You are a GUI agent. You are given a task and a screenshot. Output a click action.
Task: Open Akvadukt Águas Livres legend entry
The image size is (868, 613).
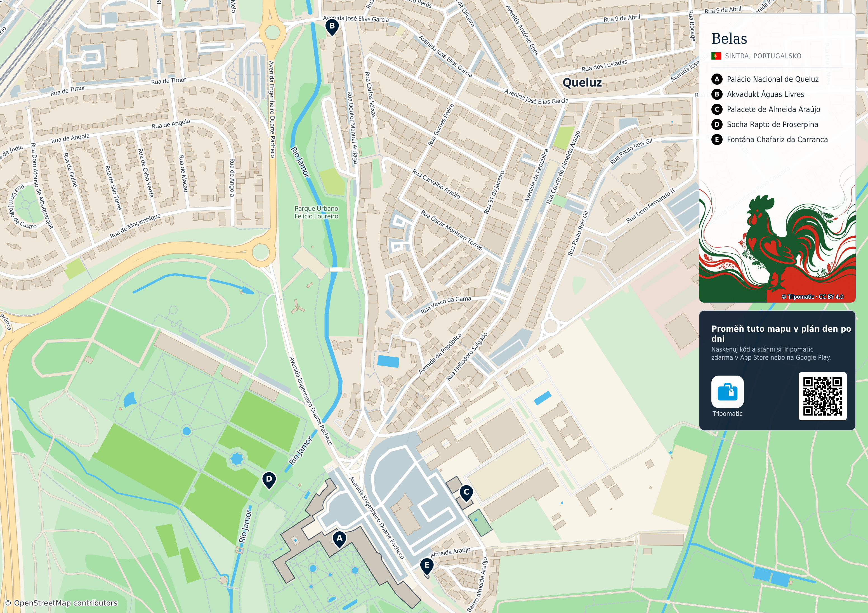point(765,94)
